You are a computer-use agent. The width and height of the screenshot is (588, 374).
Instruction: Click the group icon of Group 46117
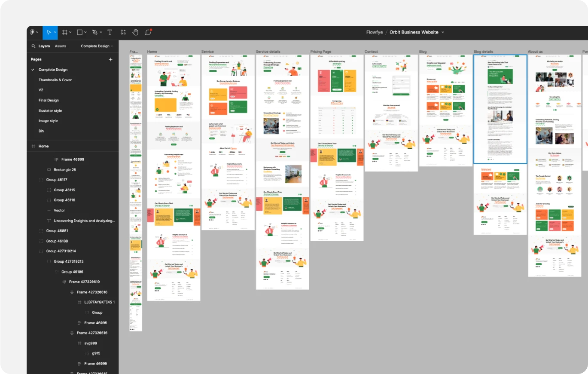(x=41, y=180)
